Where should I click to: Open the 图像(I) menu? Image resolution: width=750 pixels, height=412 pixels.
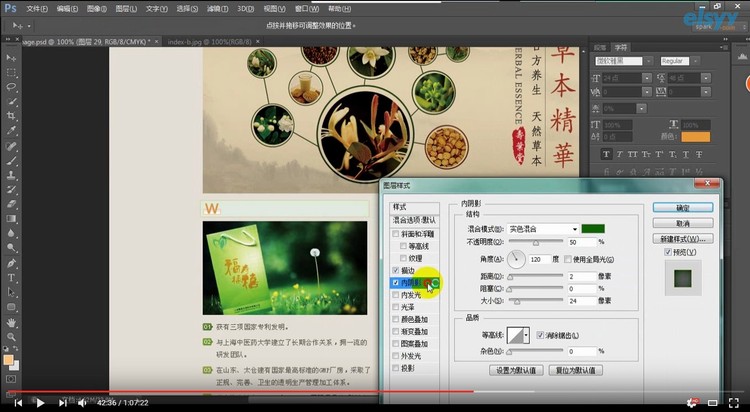pos(97,9)
